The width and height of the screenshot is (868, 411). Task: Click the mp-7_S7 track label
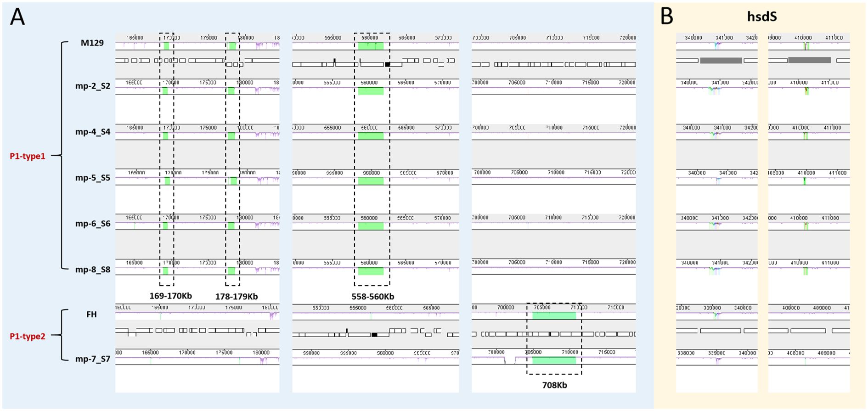coord(93,359)
